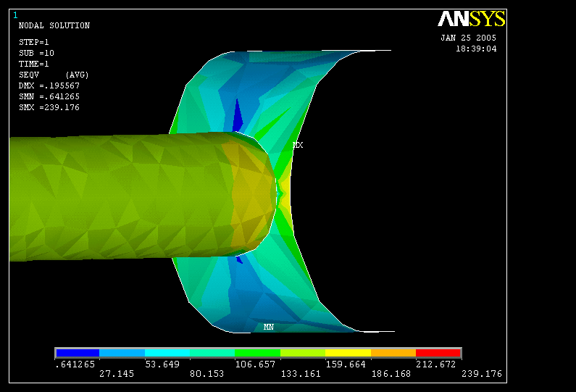Click the ANSYS logo
This screenshot has width=576, height=392.
472,18
